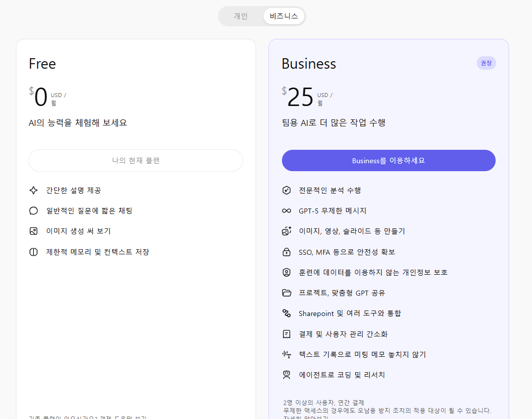532x419 pixels.
Task: Click the text 전문적인 분석 수행
Action: 330,191
